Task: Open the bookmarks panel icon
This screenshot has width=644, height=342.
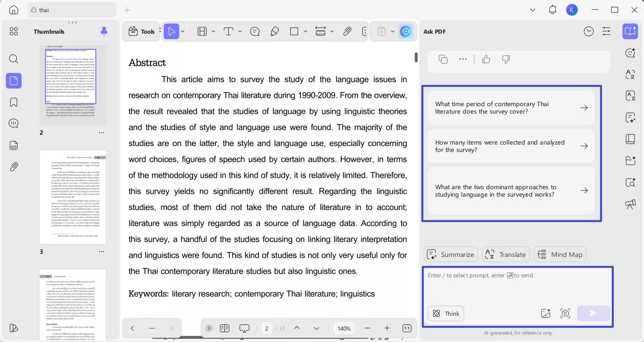Action: click(x=14, y=102)
